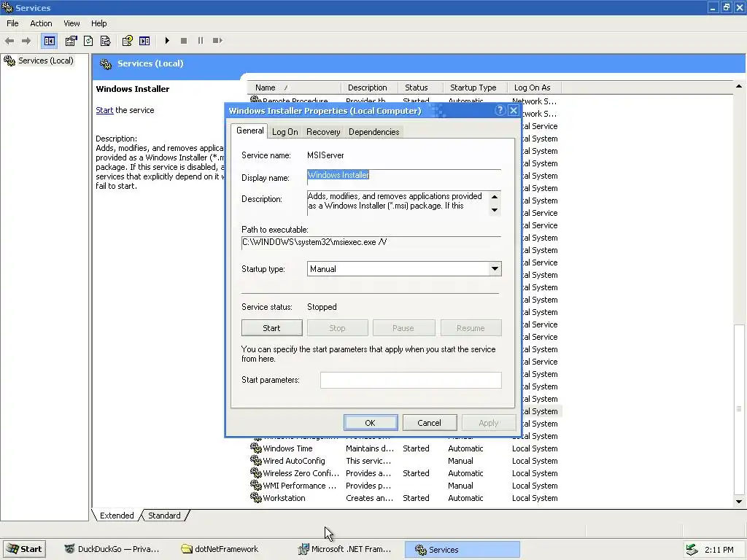Click the Help toolbar icon

(x=127, y=41)
